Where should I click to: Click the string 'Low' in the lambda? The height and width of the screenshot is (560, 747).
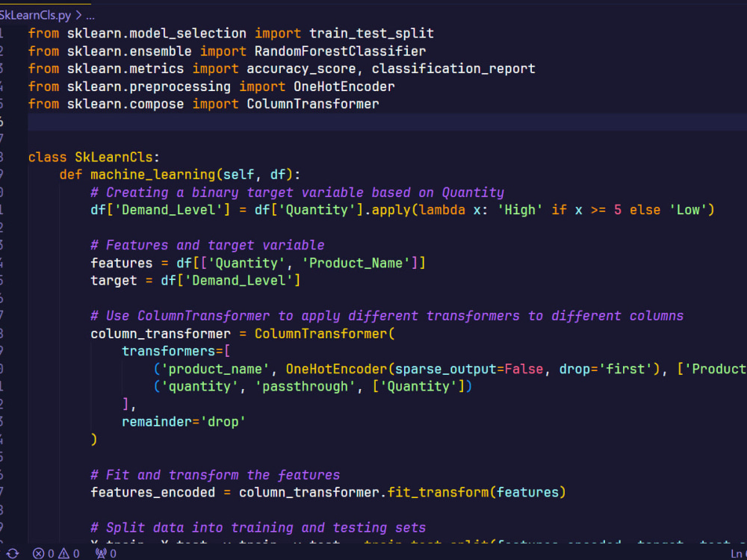tap(688, 210)
